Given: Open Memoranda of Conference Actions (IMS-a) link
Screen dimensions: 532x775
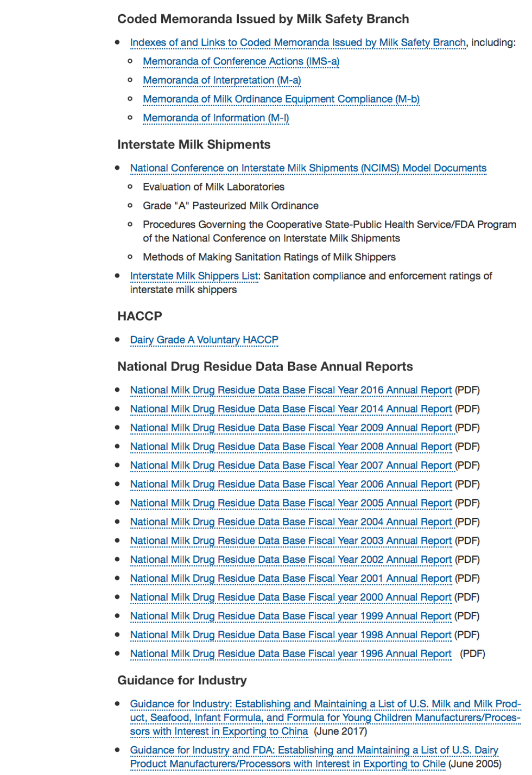Looking at the screenshot, I should (241, 61).
